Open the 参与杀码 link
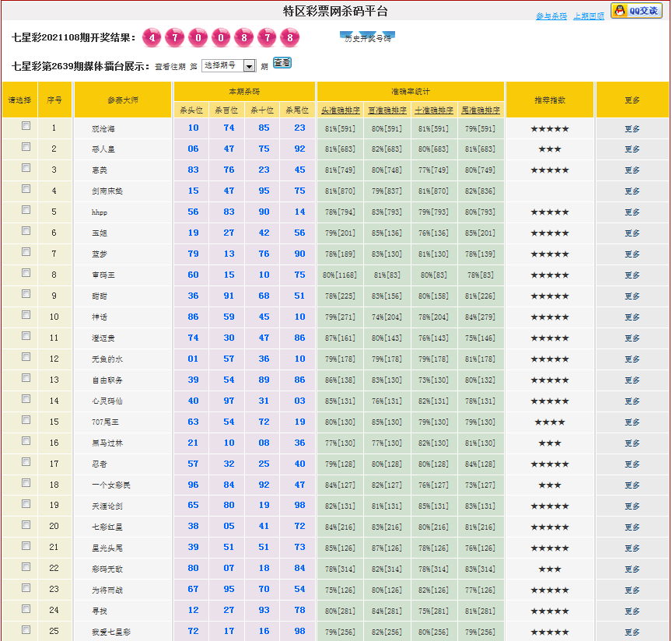 pyautogui.click(x=551, y=16)
